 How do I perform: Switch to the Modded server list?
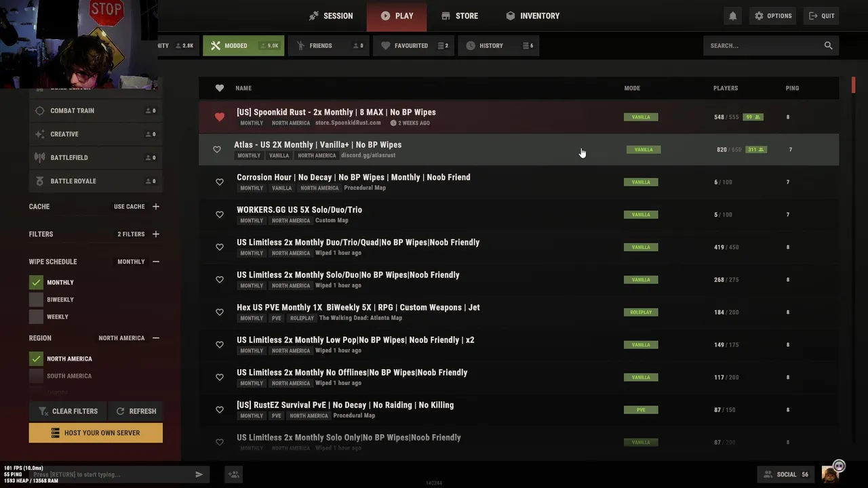coord(243,45)
